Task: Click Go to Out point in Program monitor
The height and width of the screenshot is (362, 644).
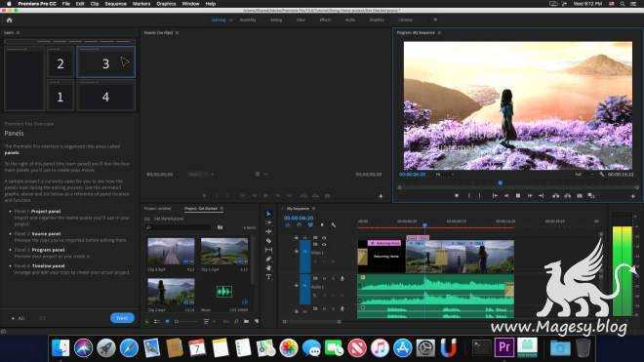Action: 542,196
